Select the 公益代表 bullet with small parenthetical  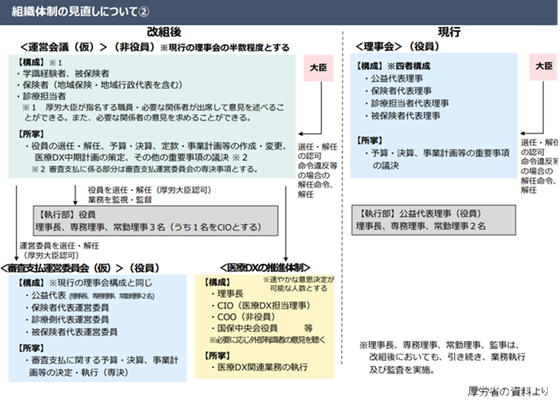click(x=90, y=296)
